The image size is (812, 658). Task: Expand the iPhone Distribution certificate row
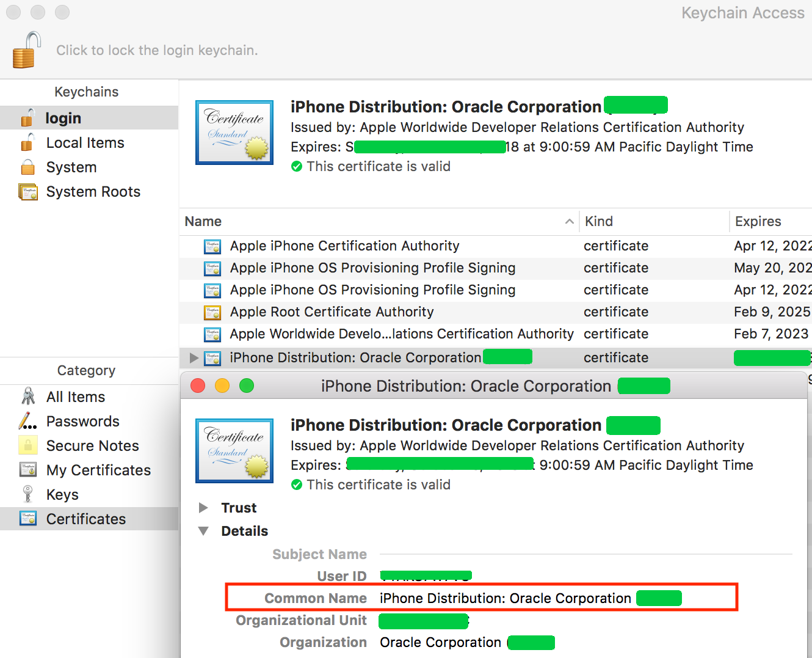pyautogui.click(x=194, y=357)
